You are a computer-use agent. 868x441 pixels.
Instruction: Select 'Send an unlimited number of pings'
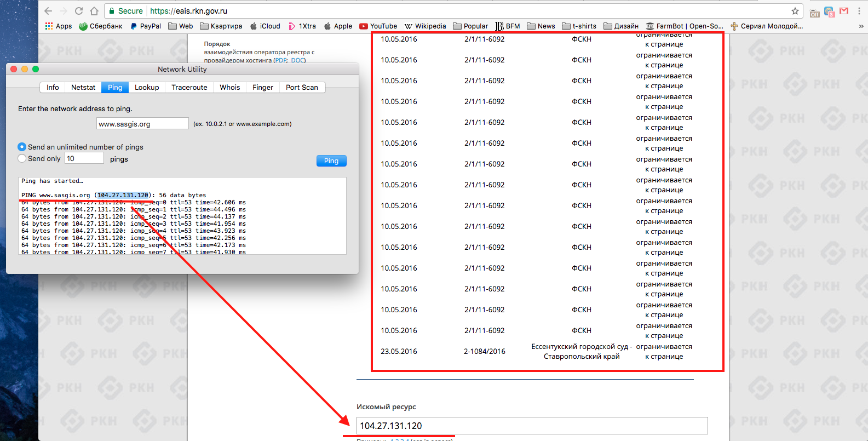click(22, 147)
